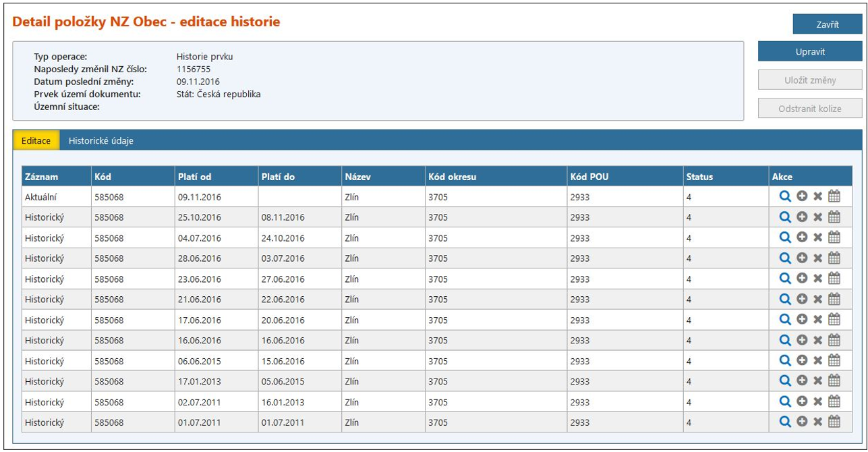The image size is (868, 452).
Task: Click the Odstranit kolize button
Action: [x=809, y=108]
